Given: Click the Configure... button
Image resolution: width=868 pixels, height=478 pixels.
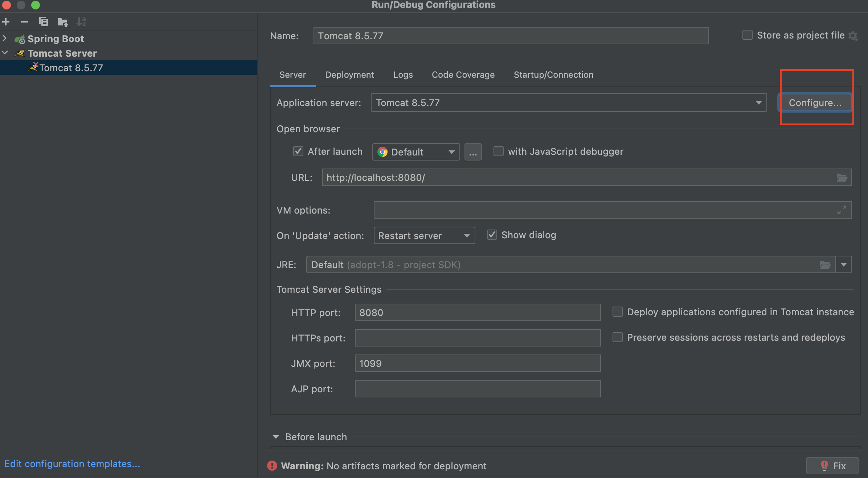Looking at the screenshot, I should [x=815, y=103].
